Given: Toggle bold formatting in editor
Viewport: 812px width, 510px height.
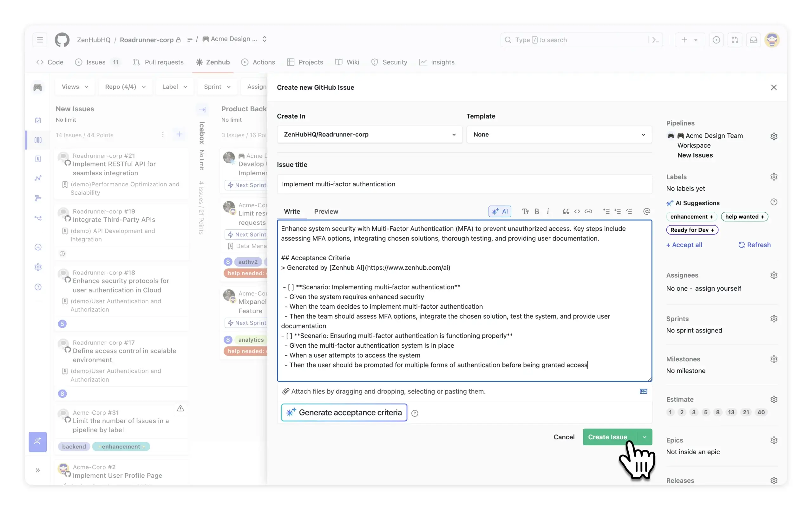Looking at the screenshot, I should pos(536,211).
